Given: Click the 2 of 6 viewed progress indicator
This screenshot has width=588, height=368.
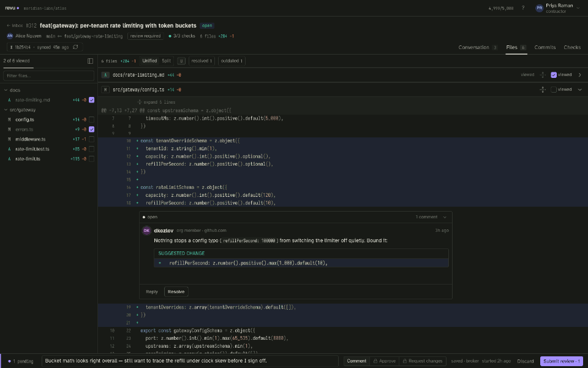Looking at the screenshot, I should 17,61.
